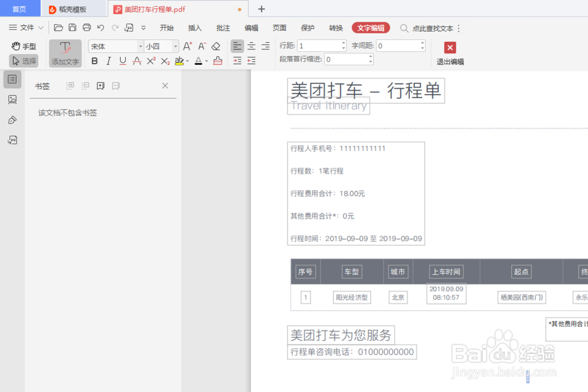Click the 阳光经济型 table cell

pos(352,297)
